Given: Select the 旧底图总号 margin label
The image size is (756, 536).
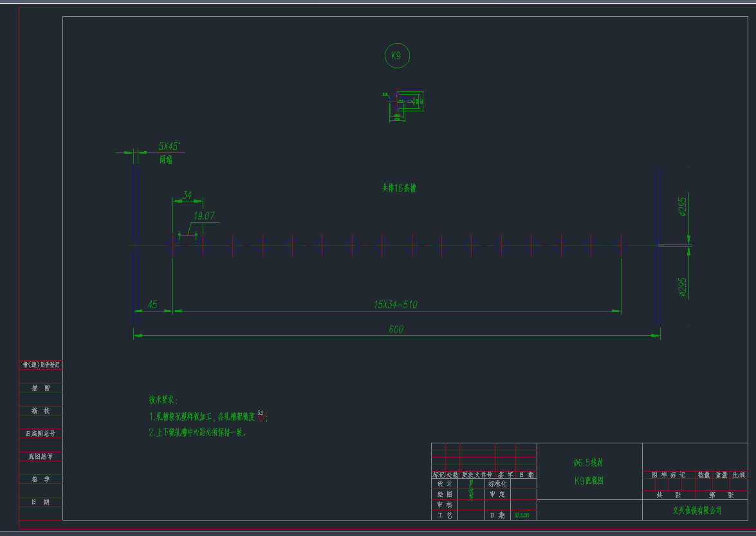Looking at the screenshot, I should coord(41,433).
